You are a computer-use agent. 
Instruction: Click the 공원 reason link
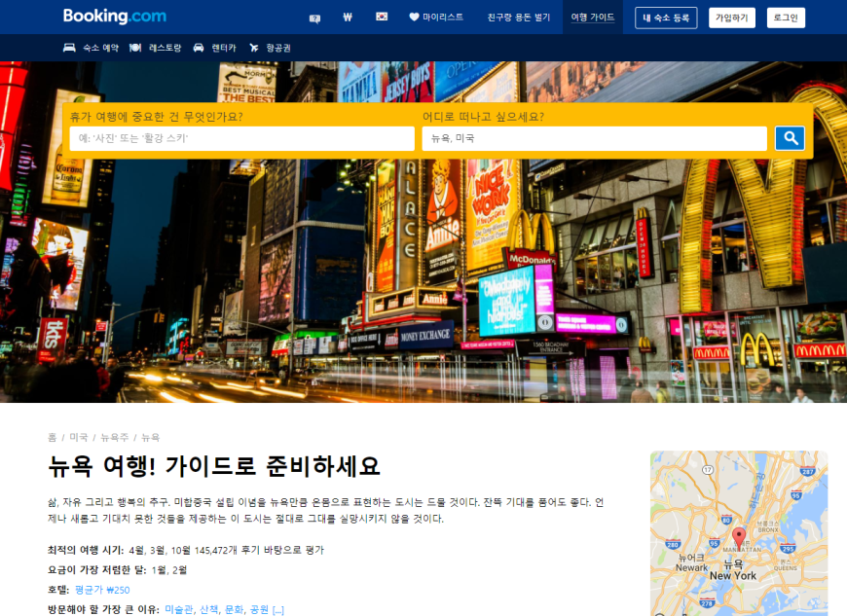[259, 609]
